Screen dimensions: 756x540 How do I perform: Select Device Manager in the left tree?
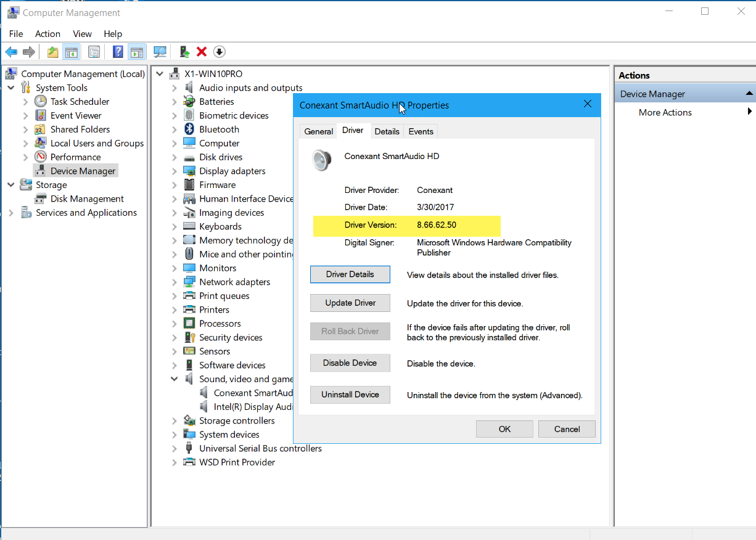(x=83, y=171)
